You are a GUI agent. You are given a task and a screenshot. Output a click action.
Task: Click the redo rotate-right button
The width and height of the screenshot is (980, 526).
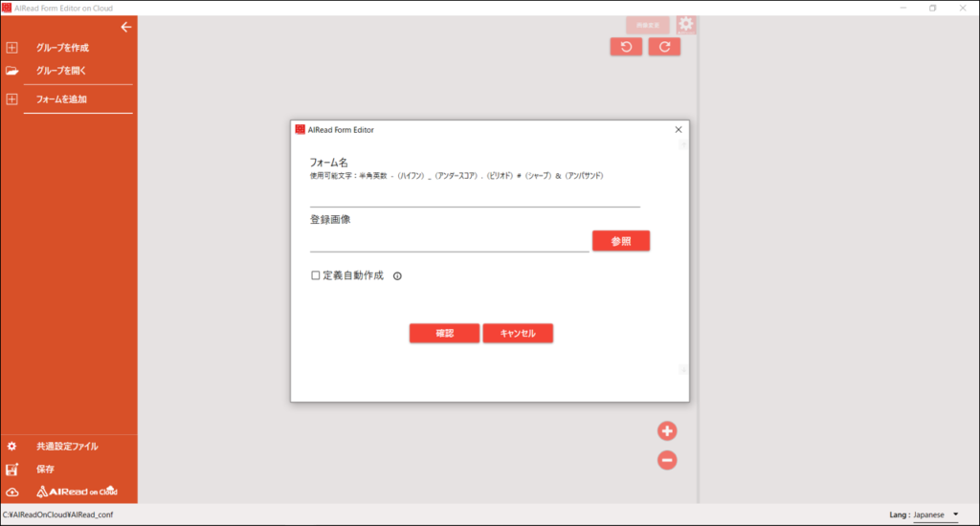(664, 47)
